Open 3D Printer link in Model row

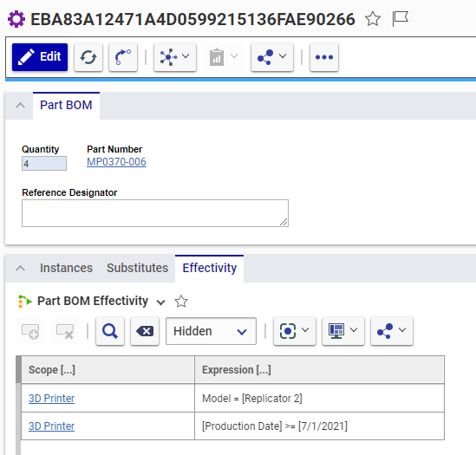pos(51,399)
